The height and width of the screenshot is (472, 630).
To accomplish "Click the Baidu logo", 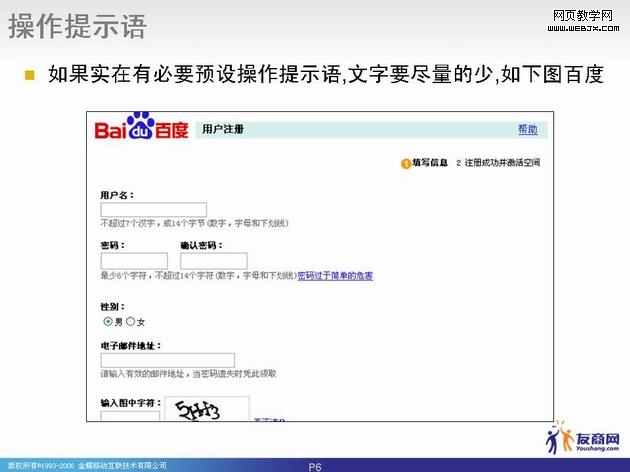I will (x=142, y=130).
